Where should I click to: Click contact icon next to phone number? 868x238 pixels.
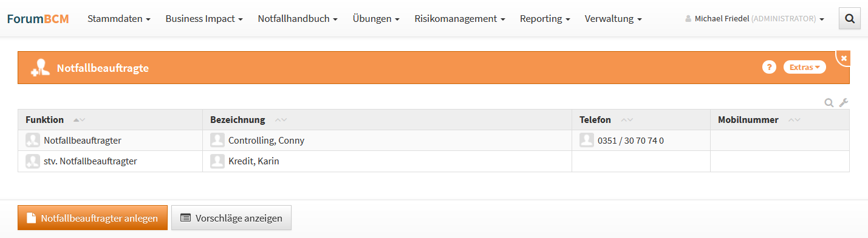(x=587, y=141)
